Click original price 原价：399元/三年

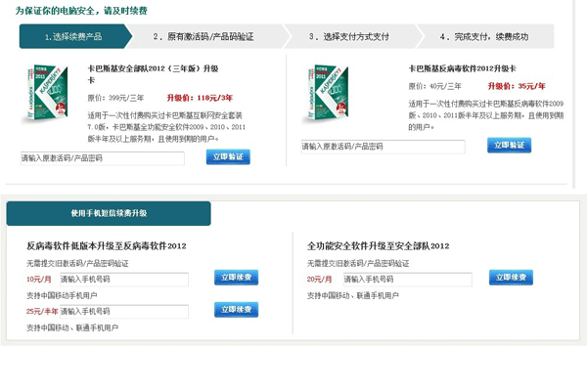coord(115,98)
